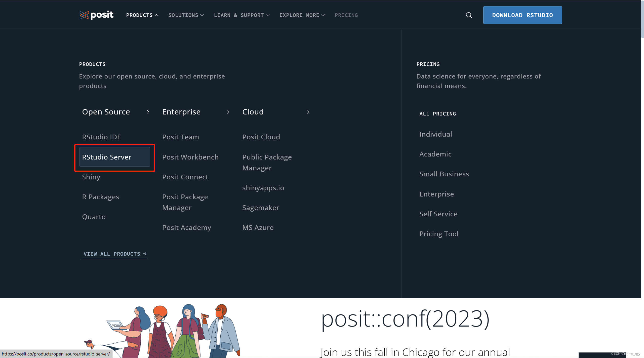Open Sagemaker

point(261,208)
